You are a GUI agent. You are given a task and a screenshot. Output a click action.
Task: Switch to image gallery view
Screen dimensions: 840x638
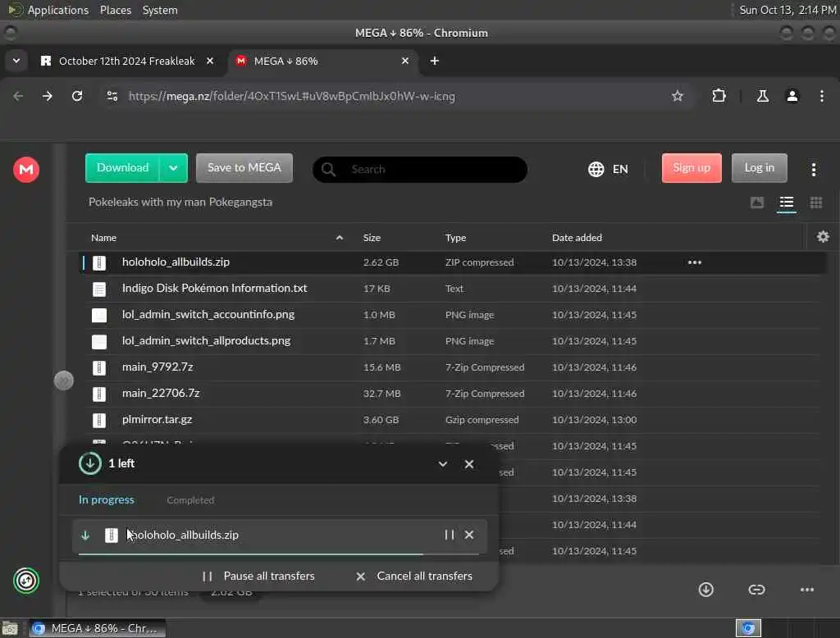757,203
